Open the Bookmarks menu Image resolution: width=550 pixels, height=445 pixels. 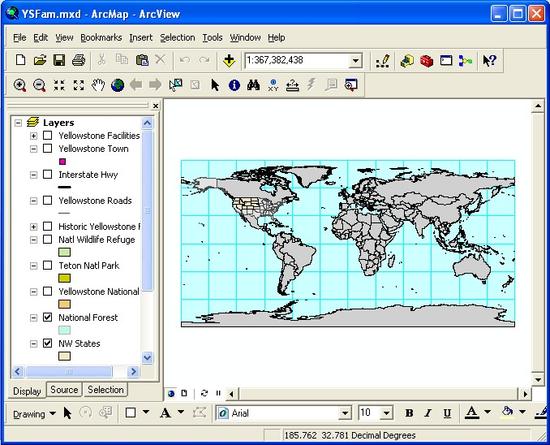[101, 38]
